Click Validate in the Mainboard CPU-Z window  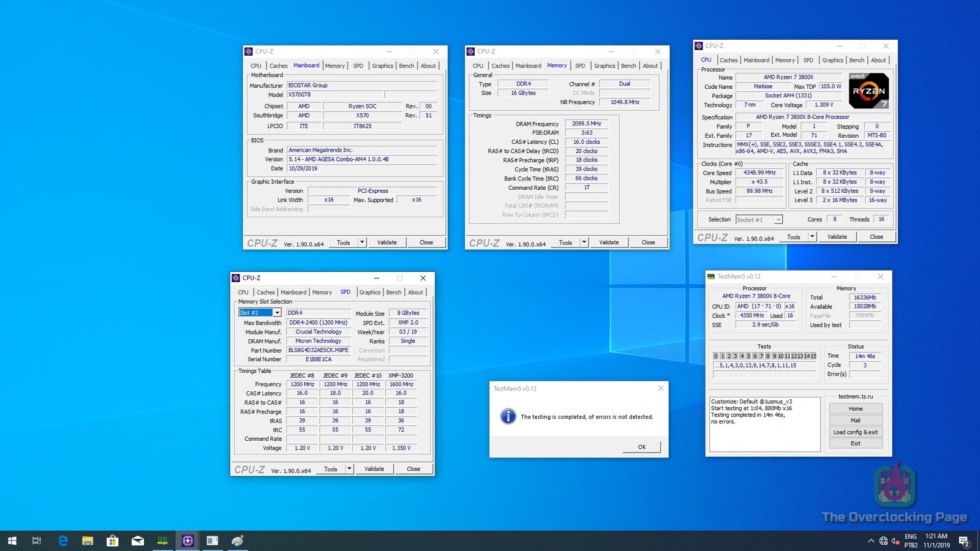[386, 242]
